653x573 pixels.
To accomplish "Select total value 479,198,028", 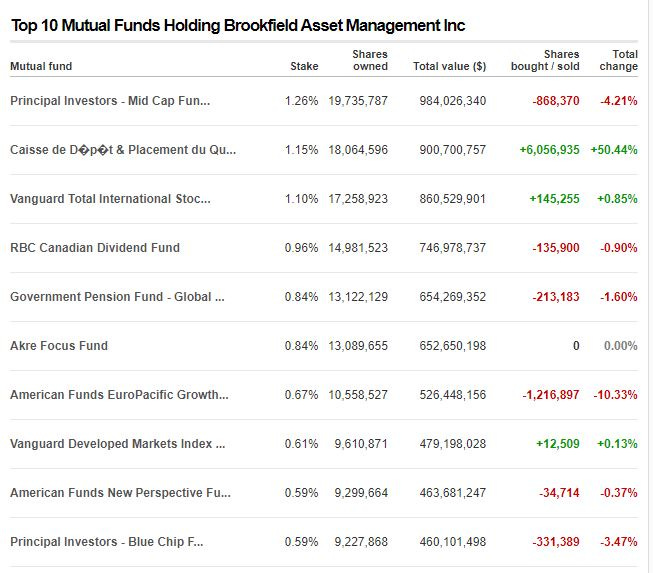I will coord(453,444).
